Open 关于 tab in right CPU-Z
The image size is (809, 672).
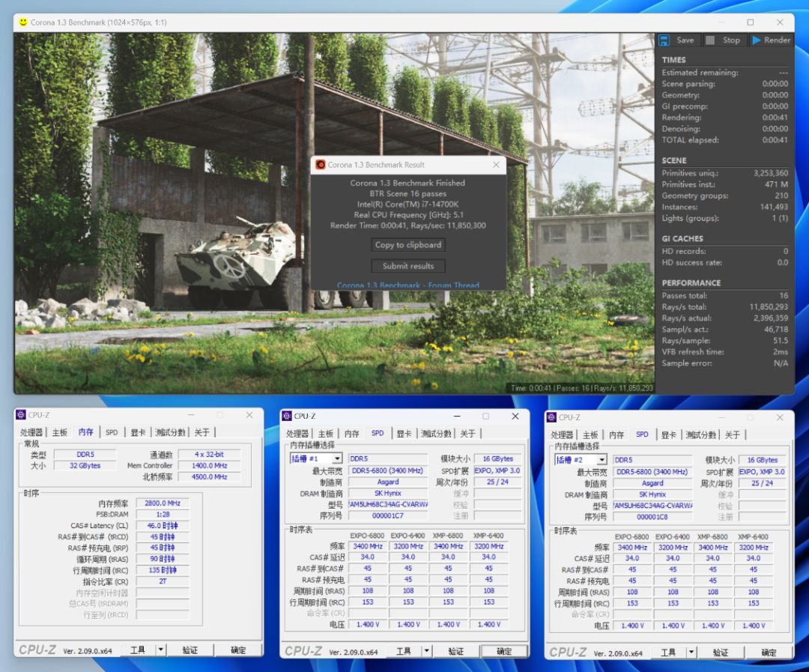tap(732, 435)
